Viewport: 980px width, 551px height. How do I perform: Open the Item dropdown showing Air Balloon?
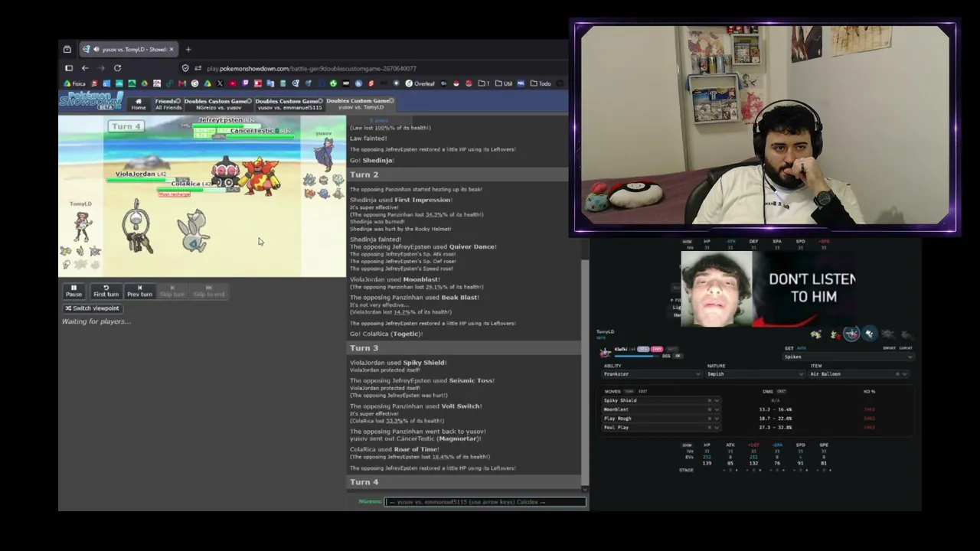point(857,374)
